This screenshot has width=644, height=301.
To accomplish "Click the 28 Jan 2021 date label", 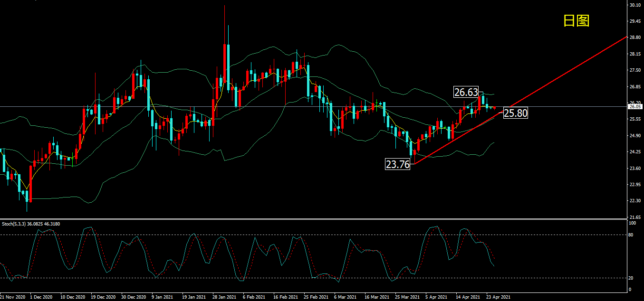I will (x=224, y=297).
